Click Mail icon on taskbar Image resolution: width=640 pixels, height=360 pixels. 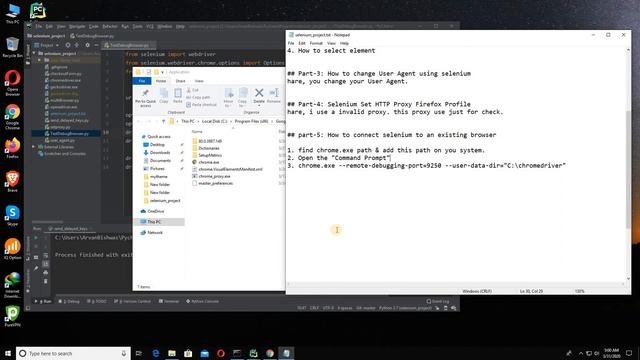(204, 353)
